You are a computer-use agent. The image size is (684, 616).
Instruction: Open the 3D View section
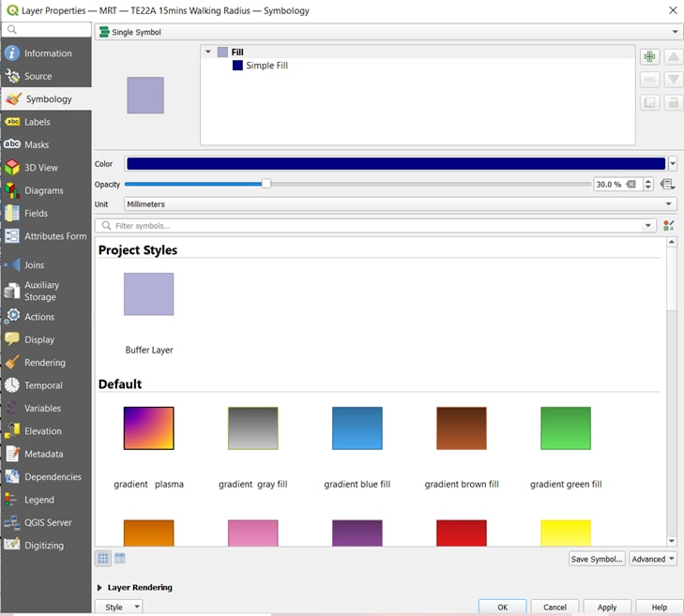coord(41,168)
